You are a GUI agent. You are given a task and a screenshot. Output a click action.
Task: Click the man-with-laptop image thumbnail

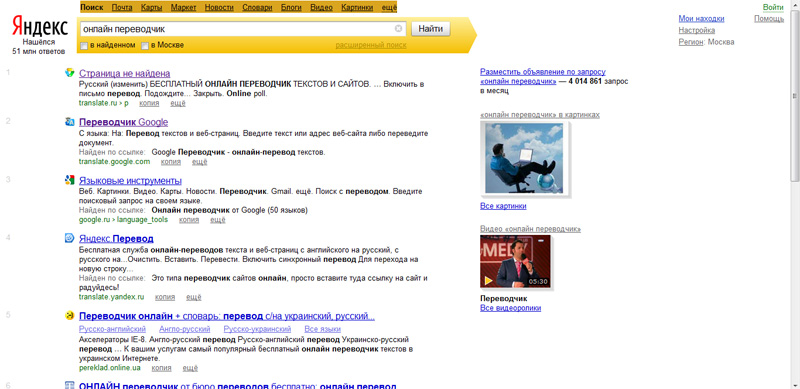tap(524, 158)
